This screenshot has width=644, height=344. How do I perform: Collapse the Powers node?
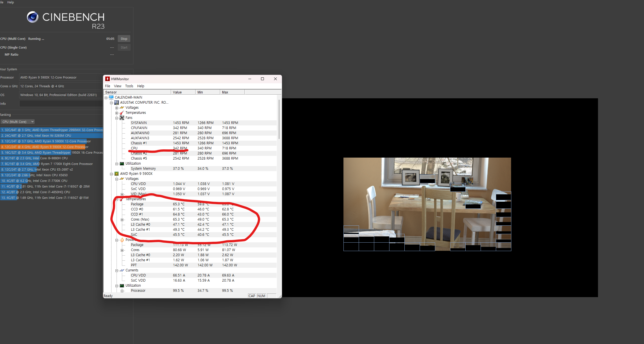117,240
